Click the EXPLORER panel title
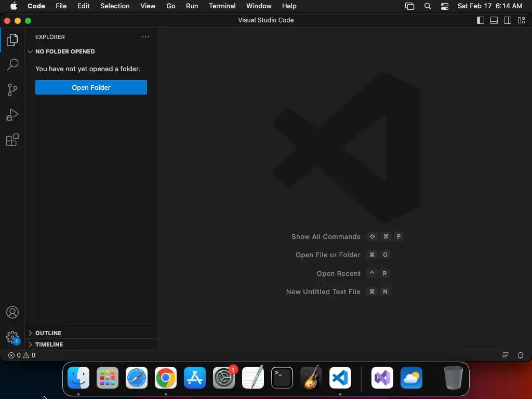Viewport: 532px width, 399px height. 50,37
